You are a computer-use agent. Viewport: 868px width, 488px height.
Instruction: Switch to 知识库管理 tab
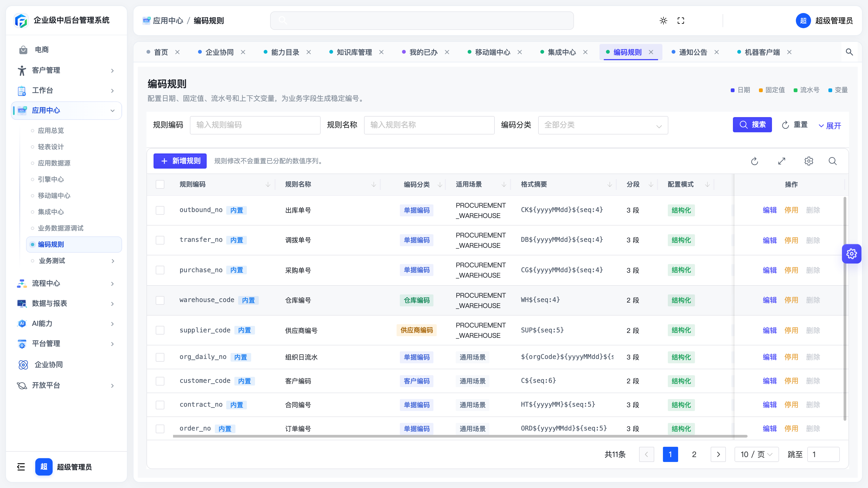coord(354,52)
